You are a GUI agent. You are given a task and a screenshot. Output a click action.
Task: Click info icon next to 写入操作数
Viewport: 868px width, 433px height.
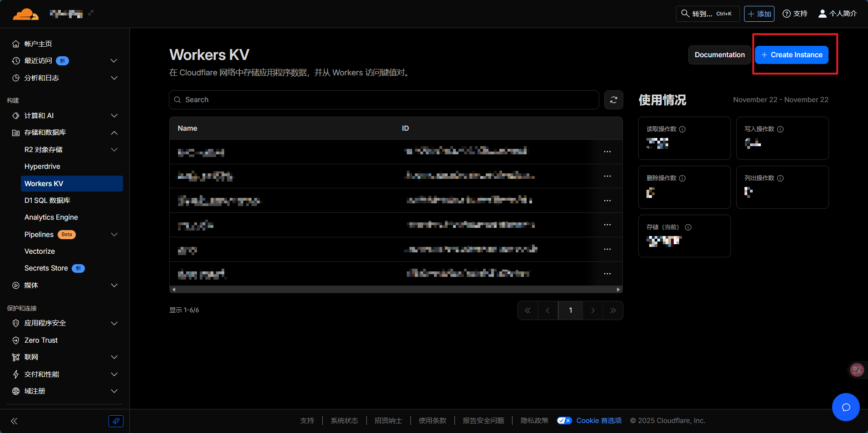tap(780, 129)
